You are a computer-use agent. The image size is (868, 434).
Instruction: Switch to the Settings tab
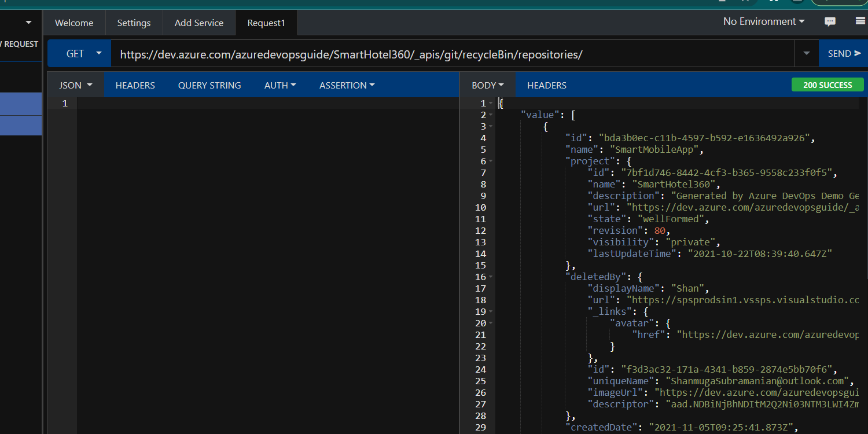pos(134,23)
